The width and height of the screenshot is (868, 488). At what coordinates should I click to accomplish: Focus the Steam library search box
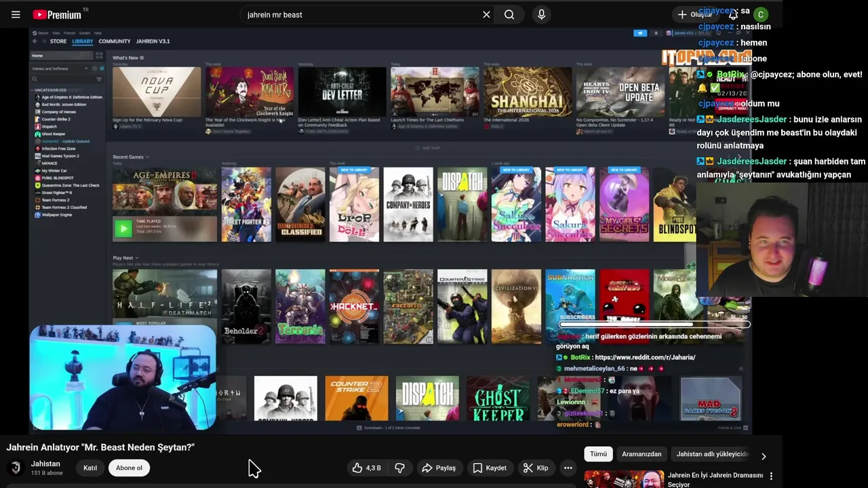coord(62,79)
